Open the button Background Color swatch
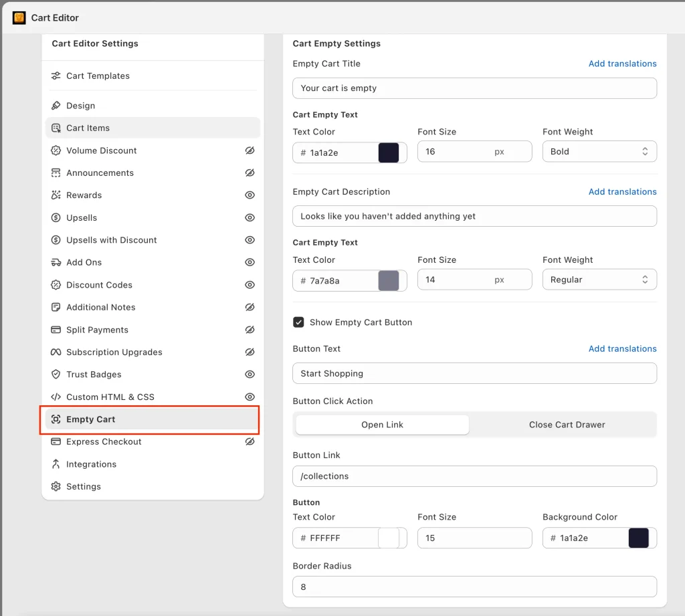This screenshot has width=685, height=616. tap(638, 538)
